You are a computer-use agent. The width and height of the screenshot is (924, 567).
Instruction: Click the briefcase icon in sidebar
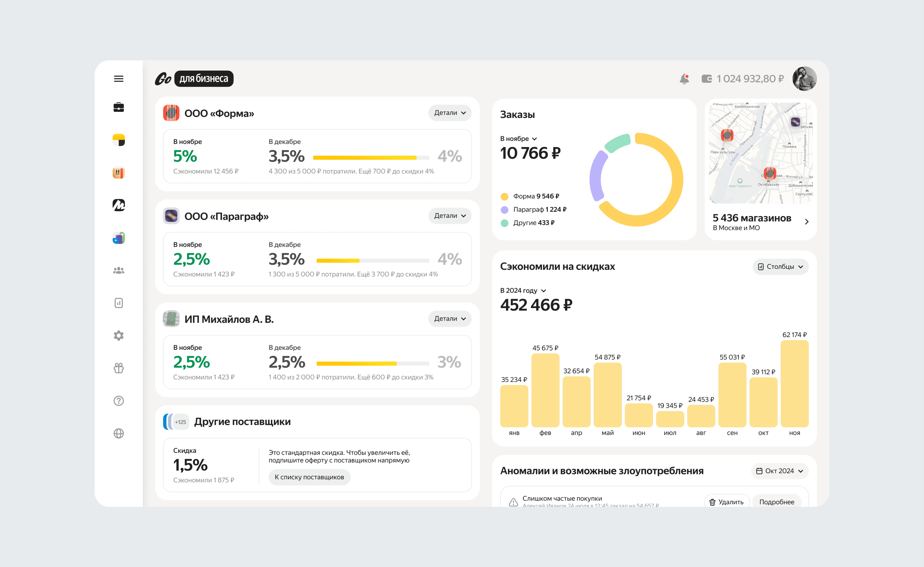pyautogui.click(x=119, y=107)
